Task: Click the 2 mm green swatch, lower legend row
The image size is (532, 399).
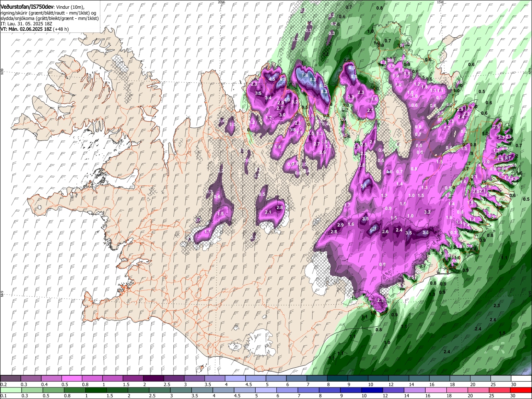Action: [x=138, y=390]
